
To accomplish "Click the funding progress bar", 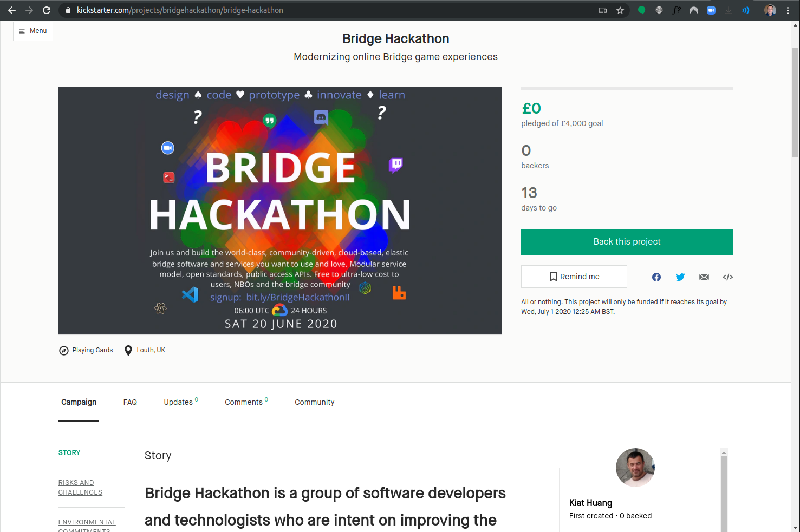I will (x=627, y=88).
